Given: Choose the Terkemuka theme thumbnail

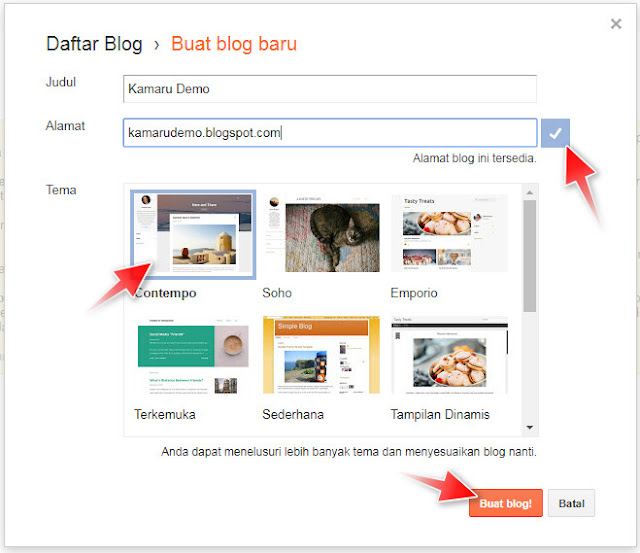Looking at the screenshot, I should (x=193, y=355).
